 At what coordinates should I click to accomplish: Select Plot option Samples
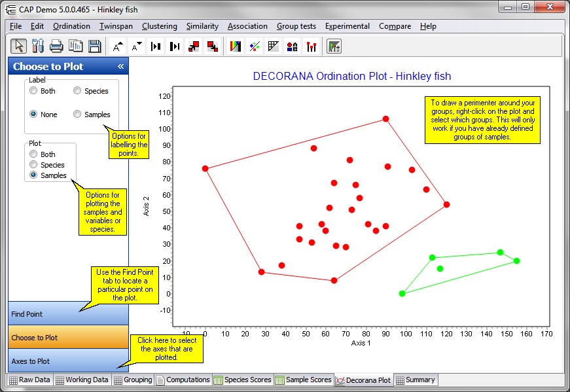click(x=48, y=175)
